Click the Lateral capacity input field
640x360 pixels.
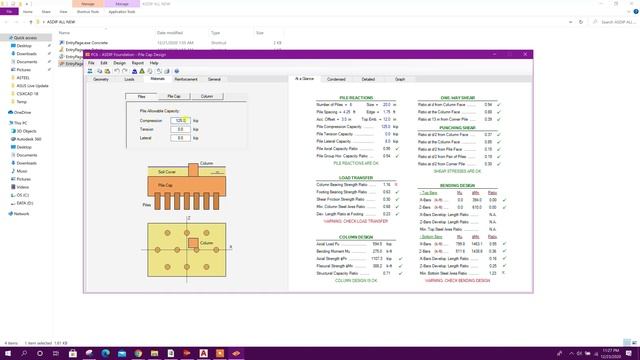[180, 138]
